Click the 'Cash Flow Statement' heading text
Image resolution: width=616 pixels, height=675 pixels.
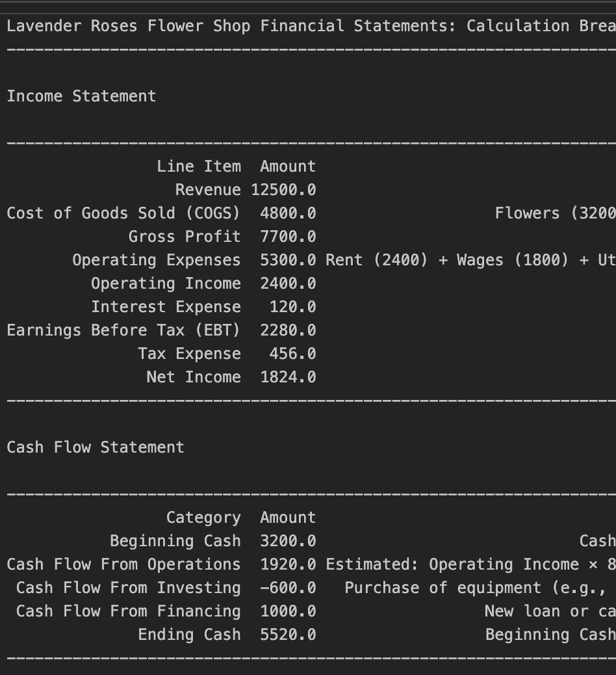(x=96, y=447)
